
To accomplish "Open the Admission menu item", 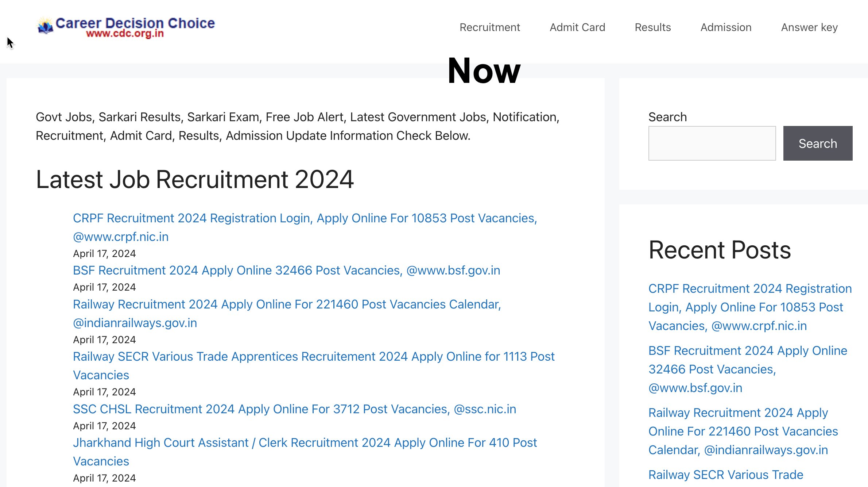I will [726, 27].
